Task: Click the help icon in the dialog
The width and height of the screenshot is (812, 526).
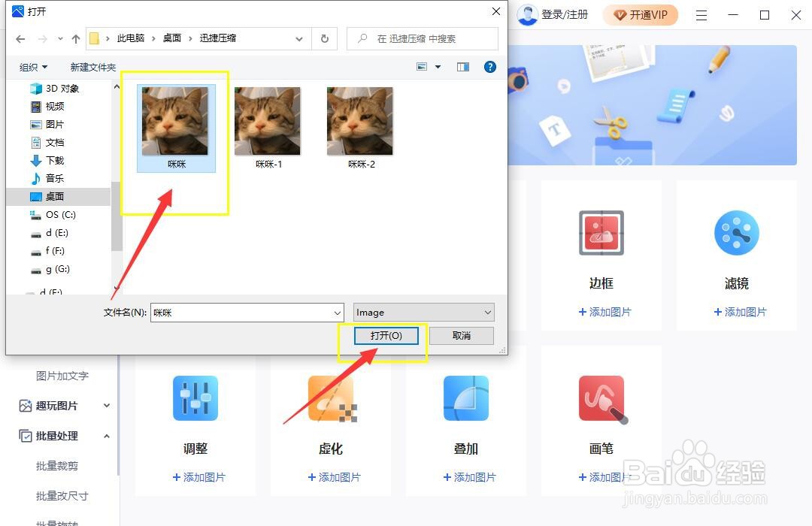Action: (489, 67)
